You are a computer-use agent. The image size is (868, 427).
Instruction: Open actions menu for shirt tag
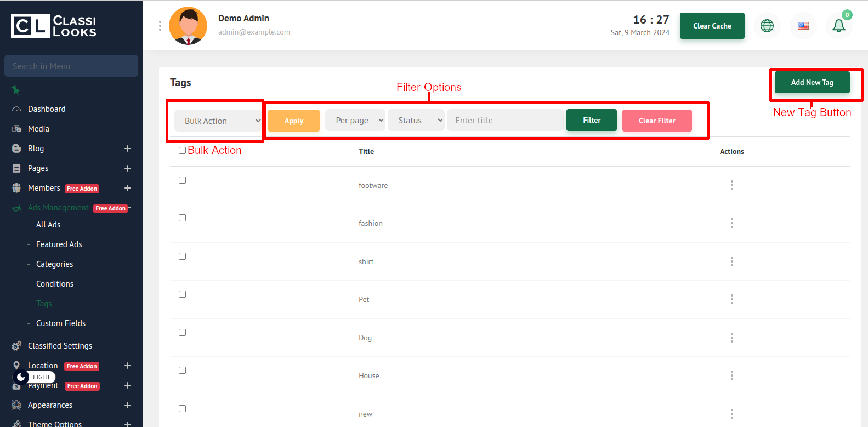731,261
